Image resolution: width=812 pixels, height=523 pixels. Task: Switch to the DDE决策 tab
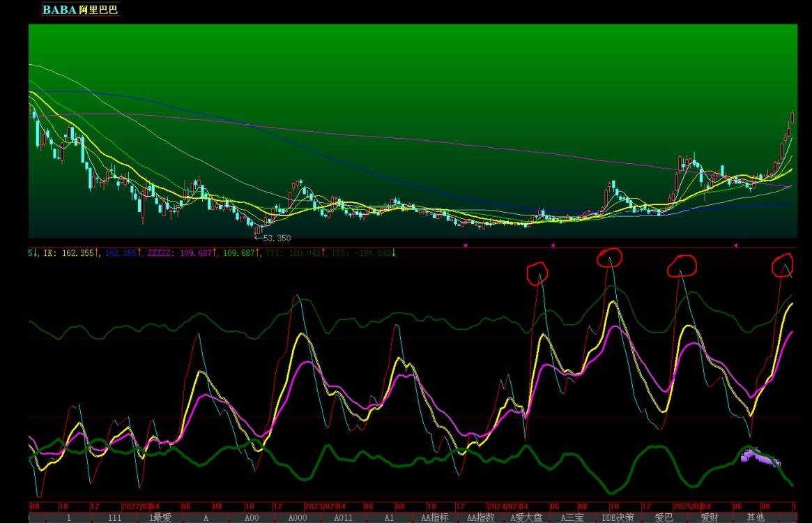tap(618, 517)
